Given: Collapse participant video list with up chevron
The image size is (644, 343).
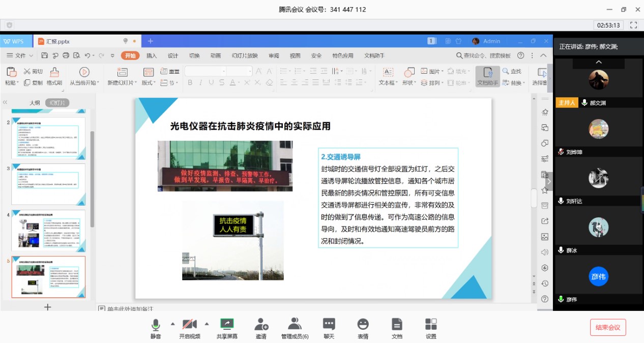Looking at the screenshot, I should 599,62.
